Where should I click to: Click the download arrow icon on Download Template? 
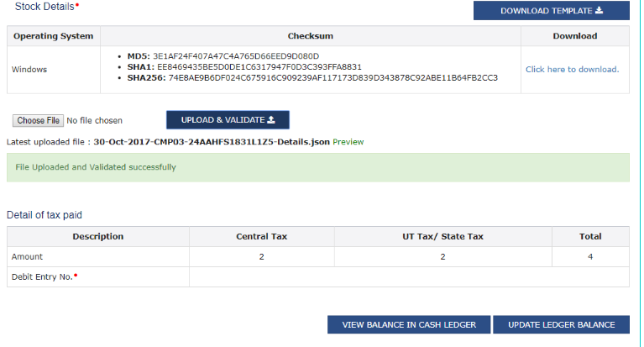click(599, 11)
